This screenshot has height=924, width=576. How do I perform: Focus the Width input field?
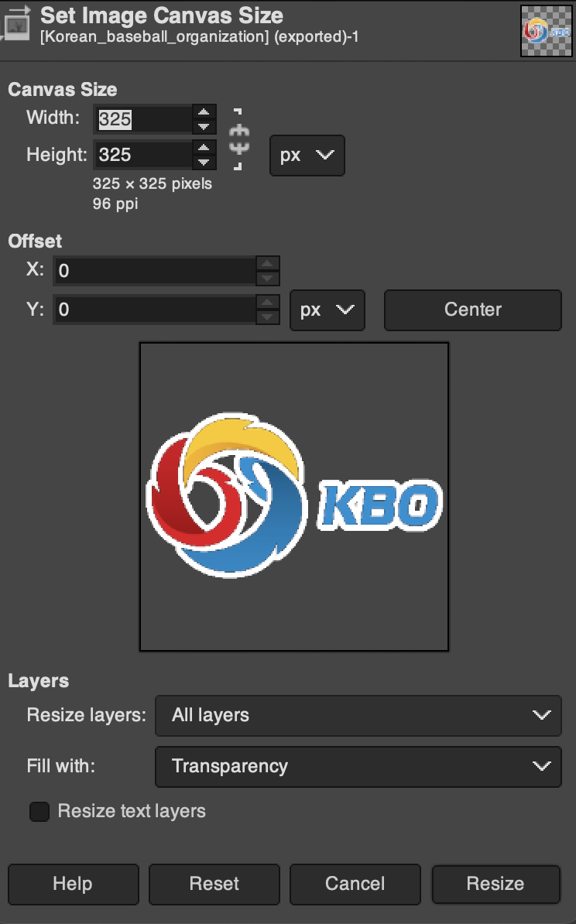[x=143, y=120]
